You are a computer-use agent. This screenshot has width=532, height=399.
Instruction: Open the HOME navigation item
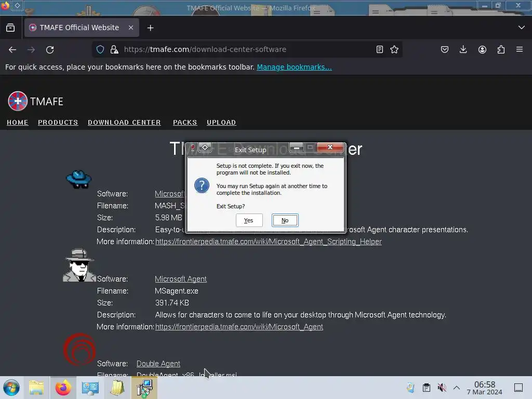(18, 123)
